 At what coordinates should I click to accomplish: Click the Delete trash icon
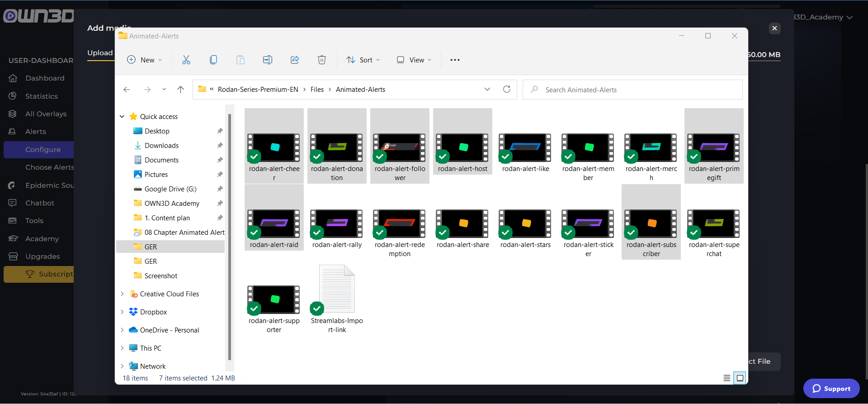point(322,60)
